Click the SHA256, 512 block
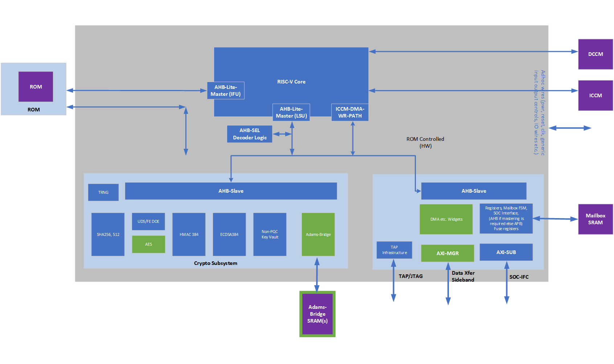614x364 pixels. tap(108, 234)
